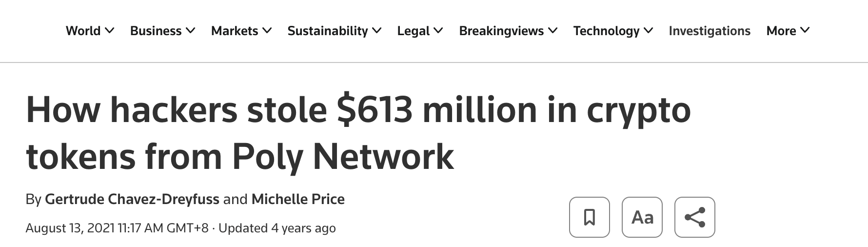Expand the More menu chevron
The image size is (868, 247).
tap(805, 31)
